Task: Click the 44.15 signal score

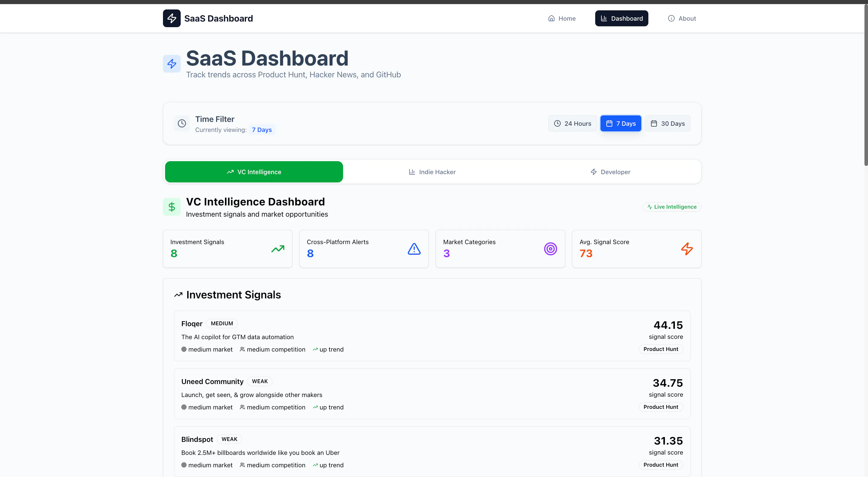Action: click(668, 325)
